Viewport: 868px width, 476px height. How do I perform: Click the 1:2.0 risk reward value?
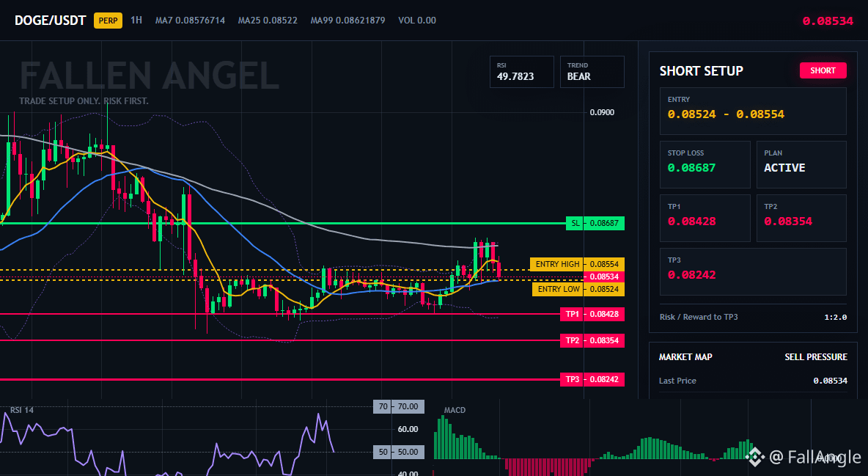pos(835,317)
